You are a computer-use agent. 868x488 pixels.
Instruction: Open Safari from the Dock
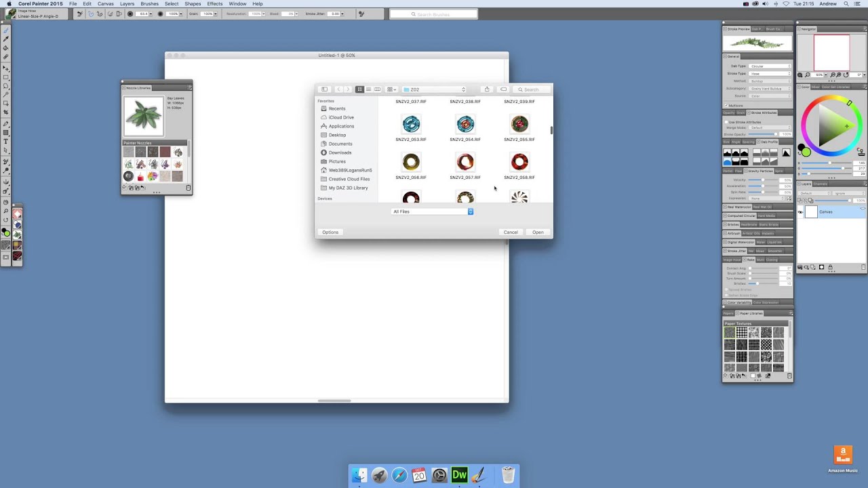coord(399,475)
